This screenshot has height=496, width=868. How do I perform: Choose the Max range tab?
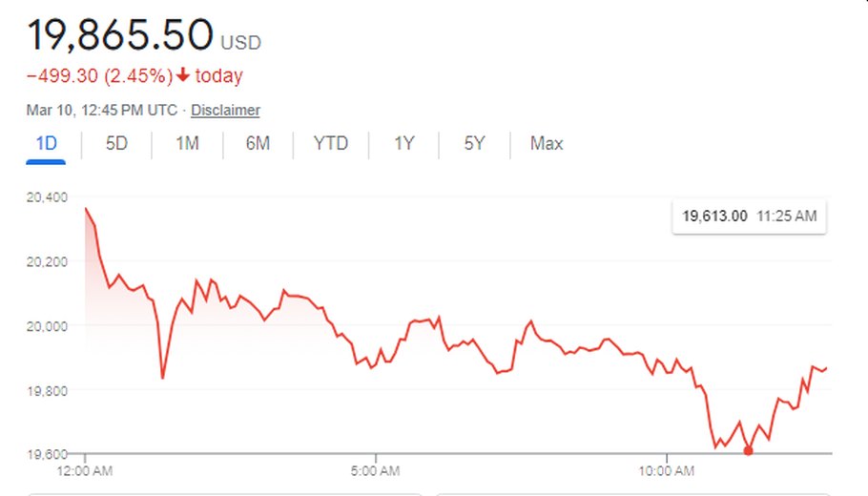tap(547, 144)
